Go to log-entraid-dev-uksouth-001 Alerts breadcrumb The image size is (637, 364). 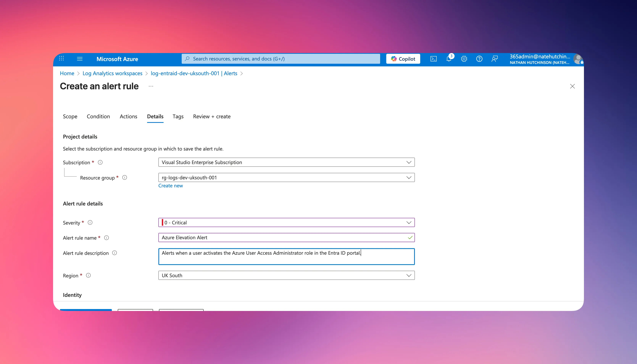pyautogui.click(x=194, y=73)
